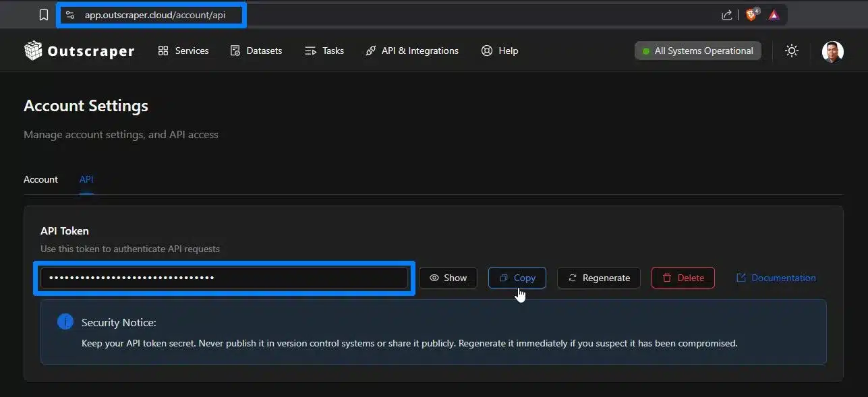
Task: Click the share page icon in address bar
Action: [726, 15]
